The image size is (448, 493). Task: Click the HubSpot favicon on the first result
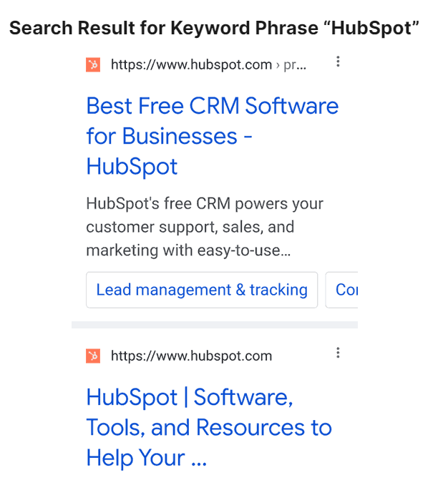(93, 65)
